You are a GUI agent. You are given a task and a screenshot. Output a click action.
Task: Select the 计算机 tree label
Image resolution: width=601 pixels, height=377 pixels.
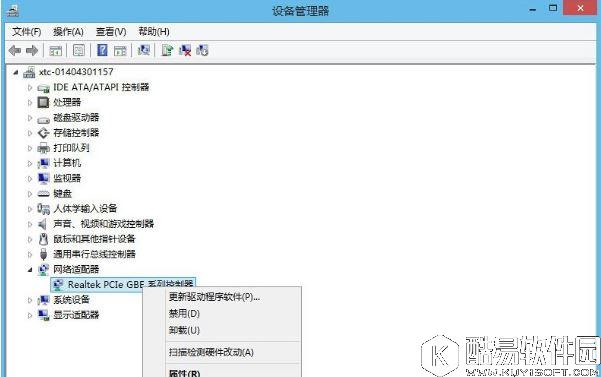tap(67, 163)
